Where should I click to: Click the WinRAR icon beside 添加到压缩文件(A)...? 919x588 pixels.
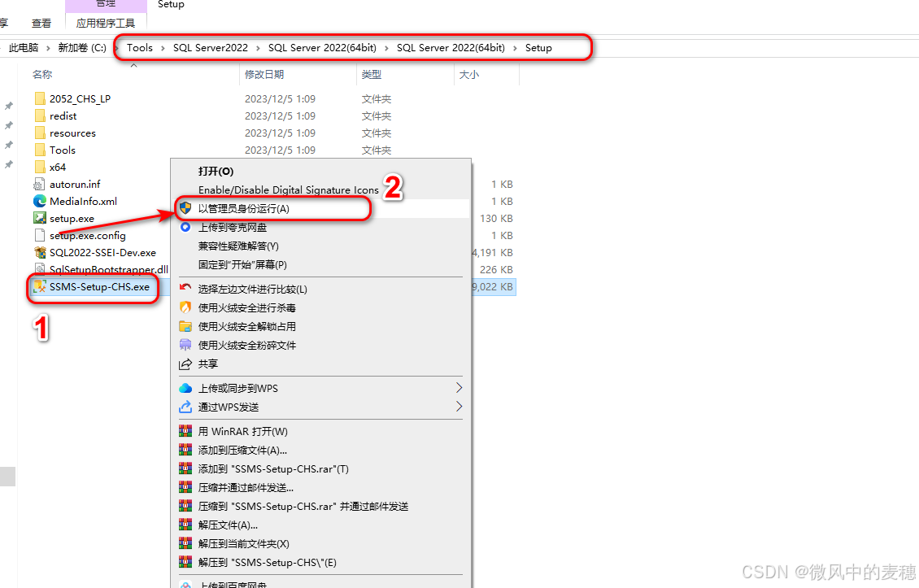point(185,450)
